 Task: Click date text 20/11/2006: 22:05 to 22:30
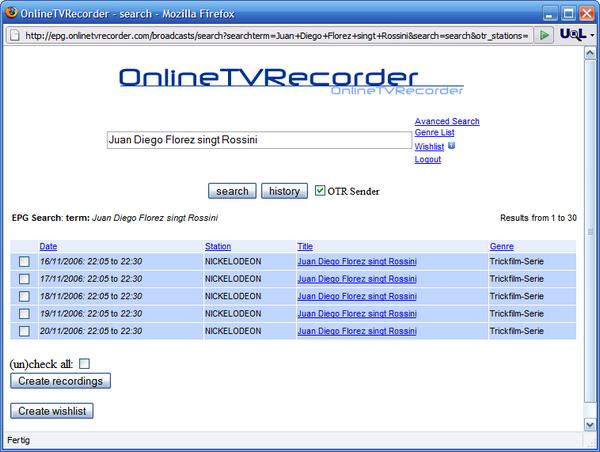[91, 331]
